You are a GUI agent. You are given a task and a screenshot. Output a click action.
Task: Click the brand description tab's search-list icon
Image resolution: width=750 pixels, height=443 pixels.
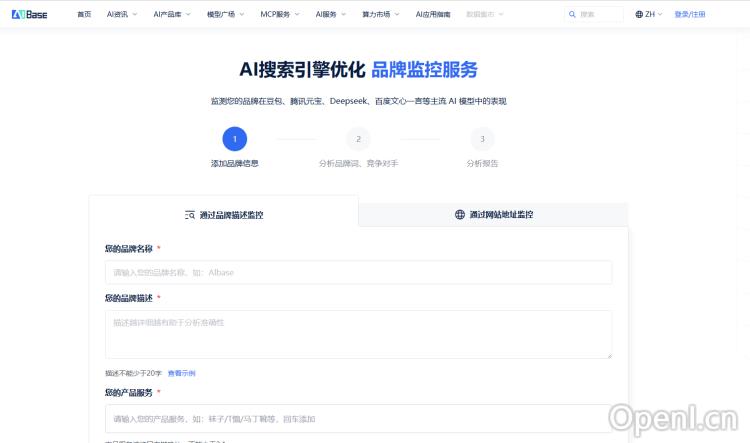pos(190,215)
